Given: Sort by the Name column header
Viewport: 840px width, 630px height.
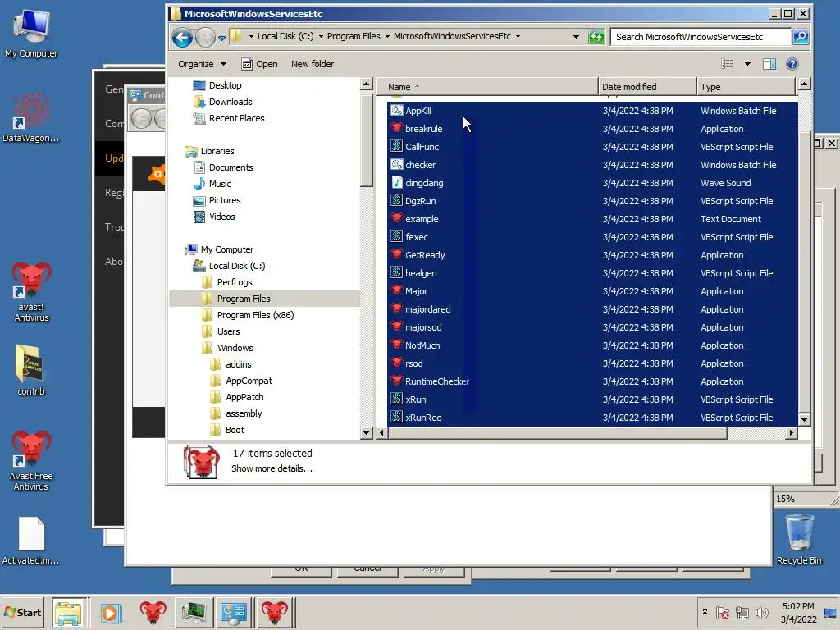Looking at the screenshot, I should tap(486, 87).
